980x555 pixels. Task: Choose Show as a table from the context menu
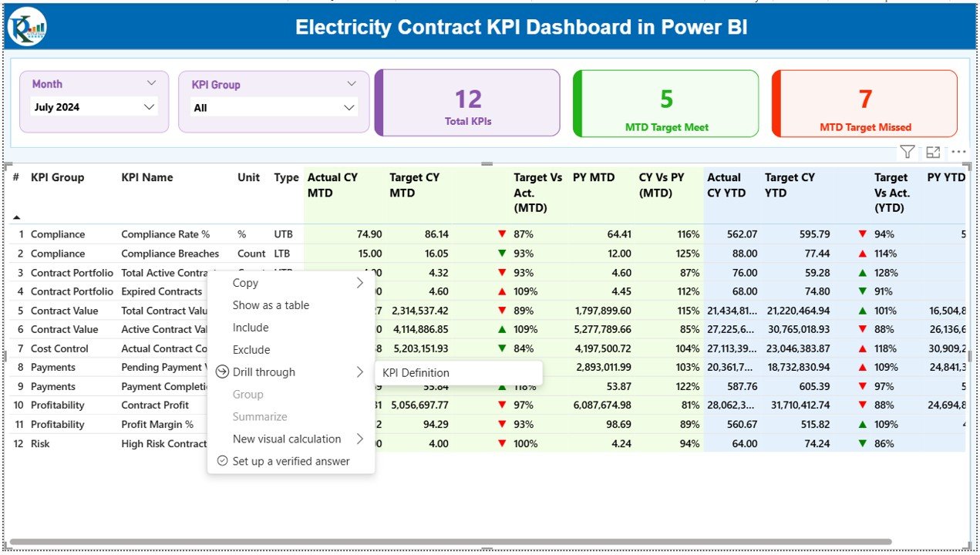click(271, 305)
